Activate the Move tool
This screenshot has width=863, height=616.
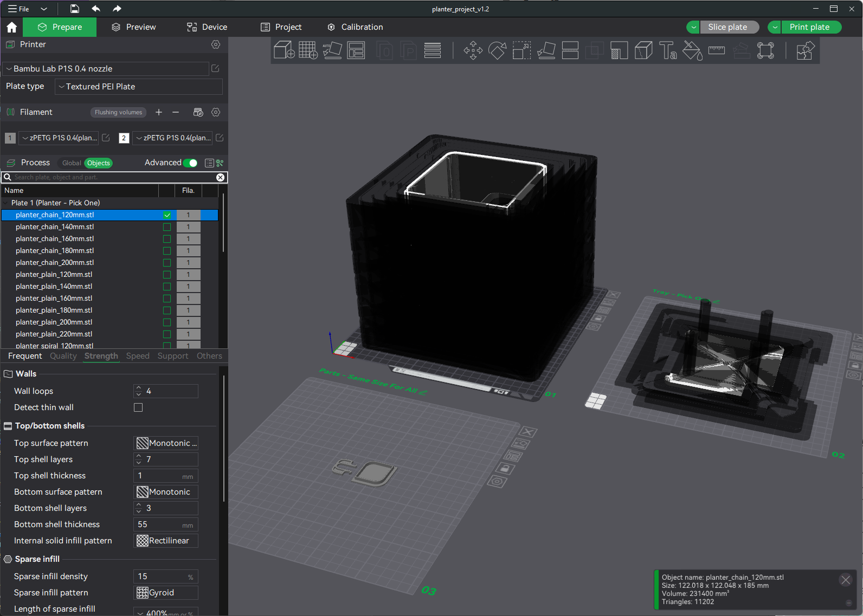473,50
